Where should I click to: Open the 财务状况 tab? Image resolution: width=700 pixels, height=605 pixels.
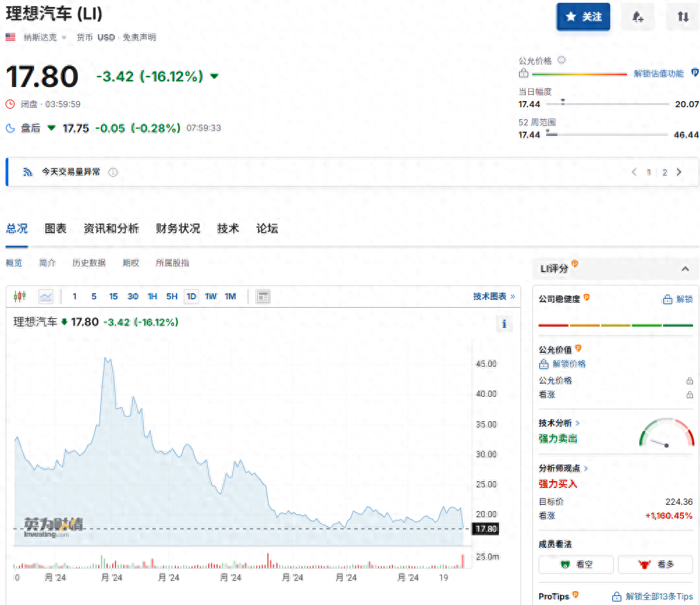[177, 228]
